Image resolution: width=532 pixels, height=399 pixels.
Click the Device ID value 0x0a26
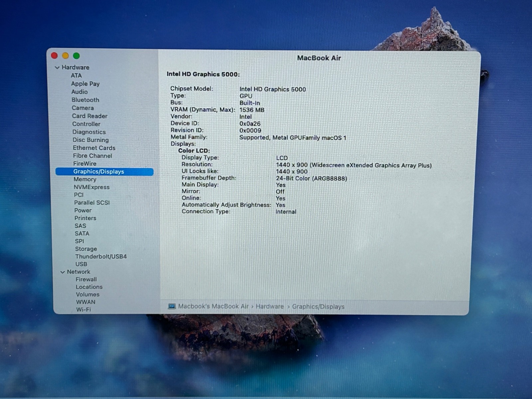coord(250,124)
